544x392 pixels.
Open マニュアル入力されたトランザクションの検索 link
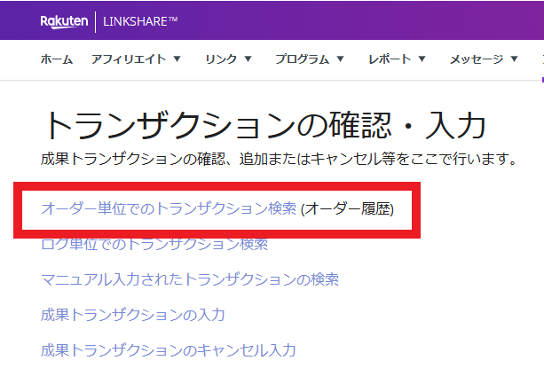(190, 279)
